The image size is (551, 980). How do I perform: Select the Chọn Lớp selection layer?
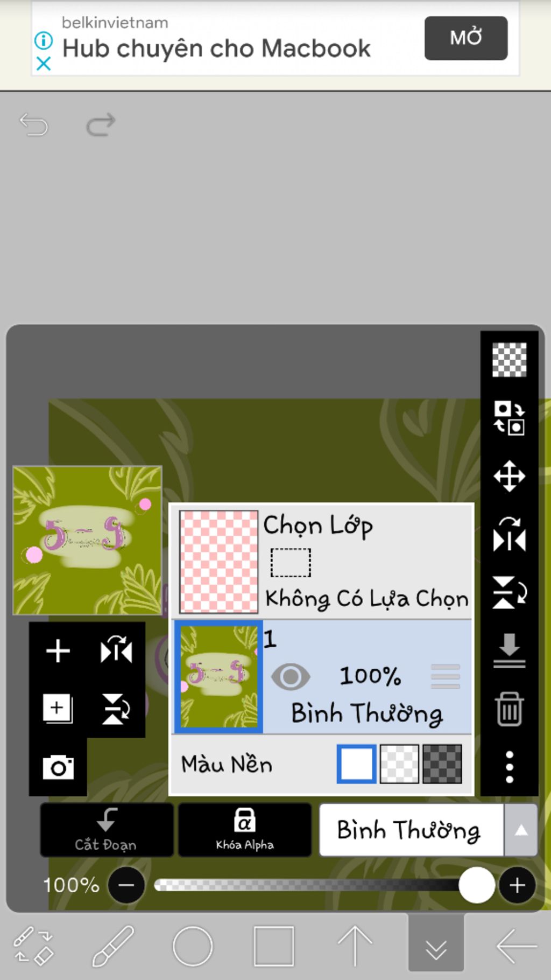pos(322,561)
